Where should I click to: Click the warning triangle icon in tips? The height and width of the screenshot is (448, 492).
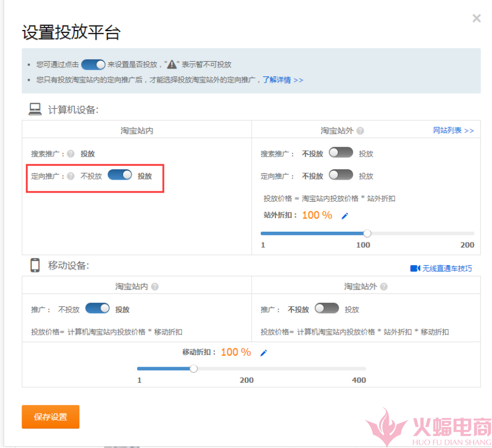[x=172, y=65]
